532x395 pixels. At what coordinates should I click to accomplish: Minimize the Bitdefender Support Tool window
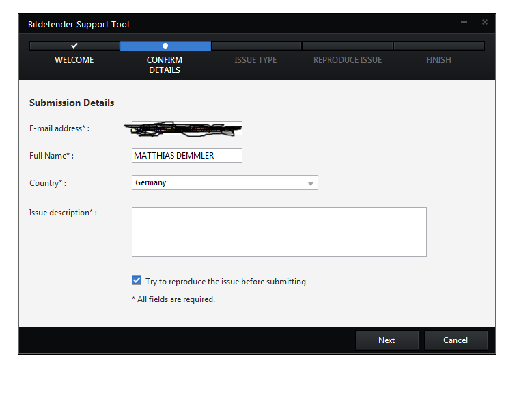click(x=464, y=22)
